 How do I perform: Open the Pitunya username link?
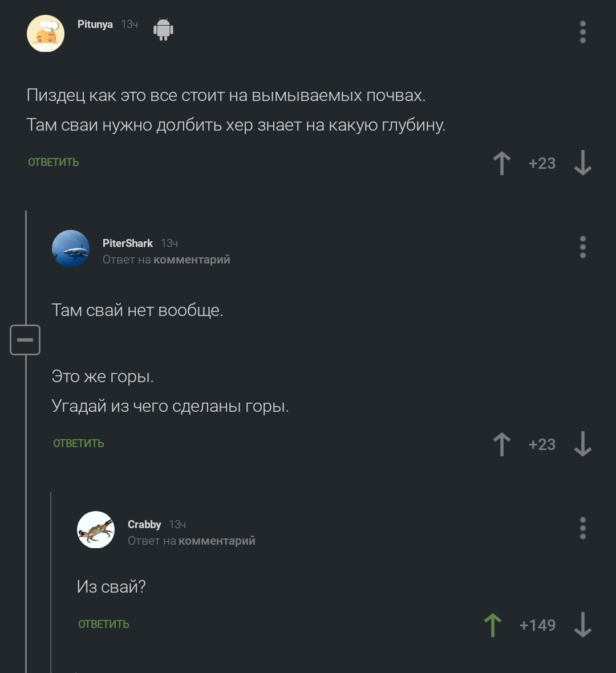[x=95, y=25]
